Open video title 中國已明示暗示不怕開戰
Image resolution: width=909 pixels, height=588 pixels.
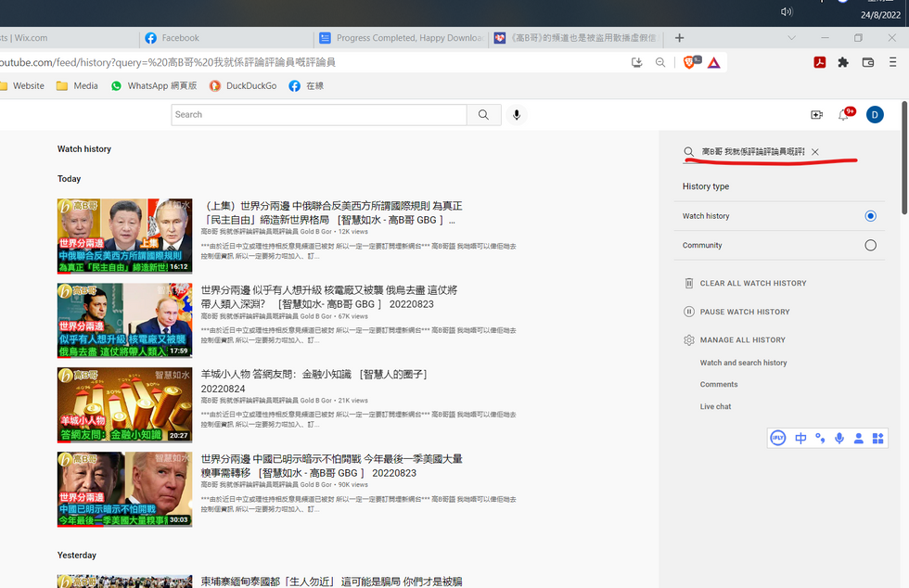pyautogui.click(x=332, y=466)
